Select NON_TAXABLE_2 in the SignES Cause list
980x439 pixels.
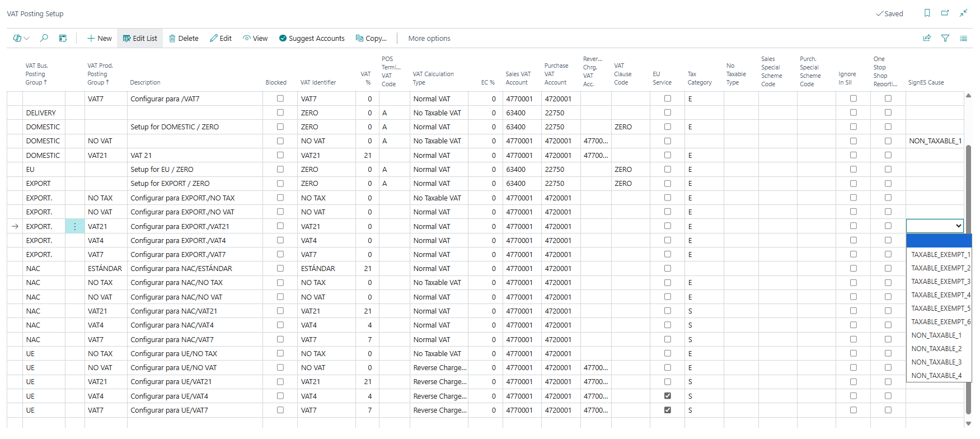point(936,349)
